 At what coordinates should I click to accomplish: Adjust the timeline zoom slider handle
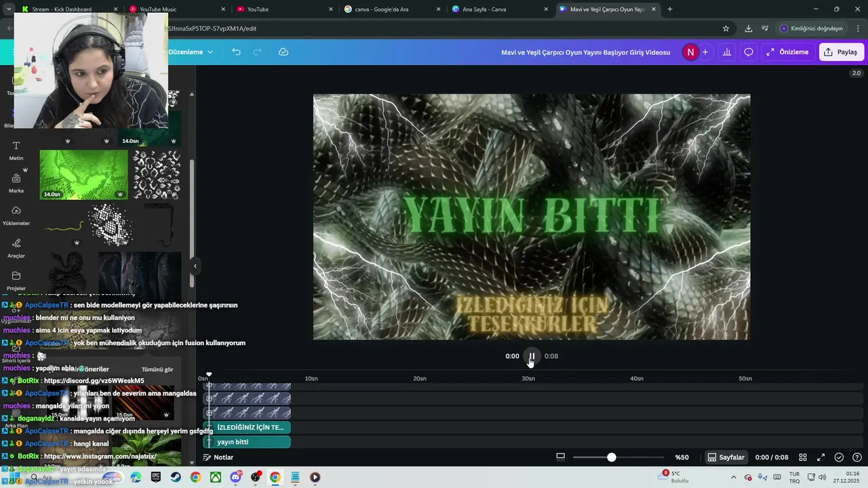[x=612, y=457]
